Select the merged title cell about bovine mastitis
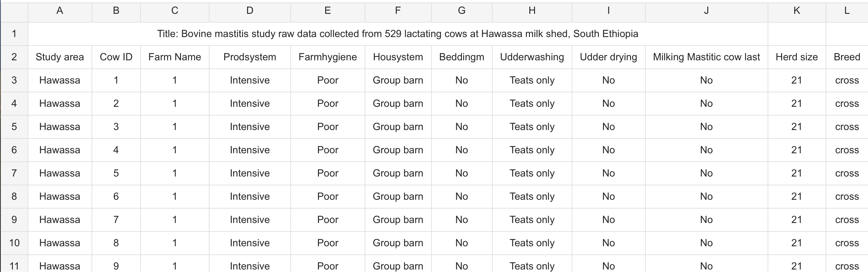 point(398,34)
